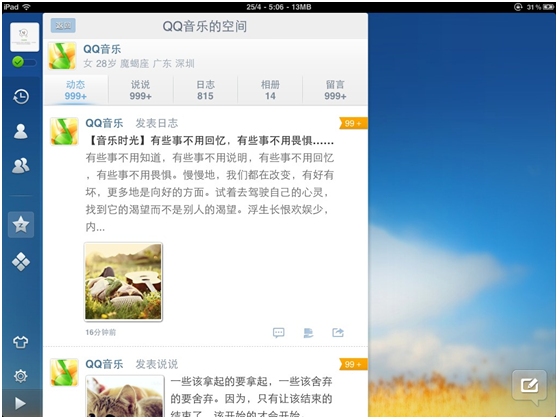Click the 99+ badge on 发表日志 post

pyautogui.click(x=353, y=123)
